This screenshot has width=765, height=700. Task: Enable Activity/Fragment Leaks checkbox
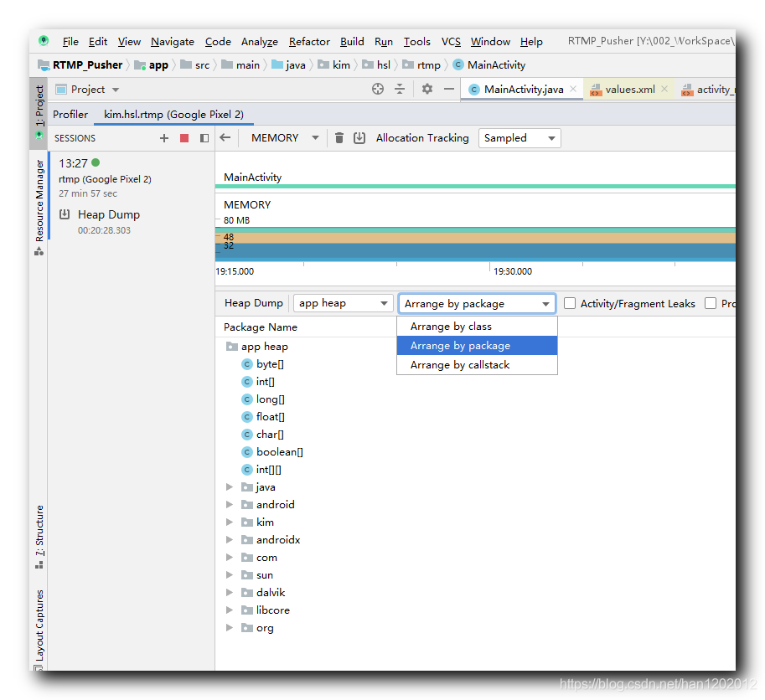tap(570, 303)
